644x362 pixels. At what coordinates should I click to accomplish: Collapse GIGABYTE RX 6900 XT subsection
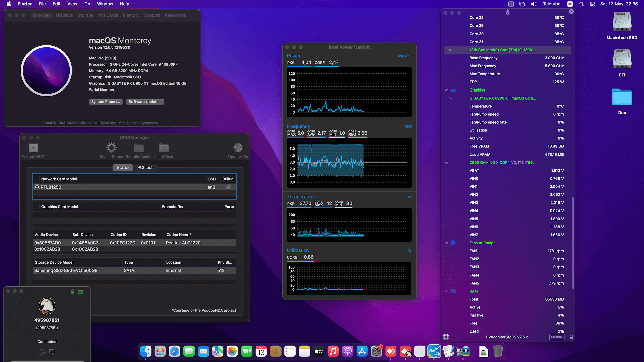pos(450,98)
